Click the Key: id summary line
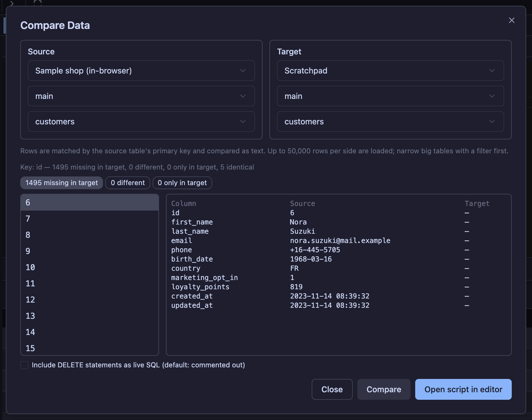The image size is (532, 420). click(x=137, y=167)
